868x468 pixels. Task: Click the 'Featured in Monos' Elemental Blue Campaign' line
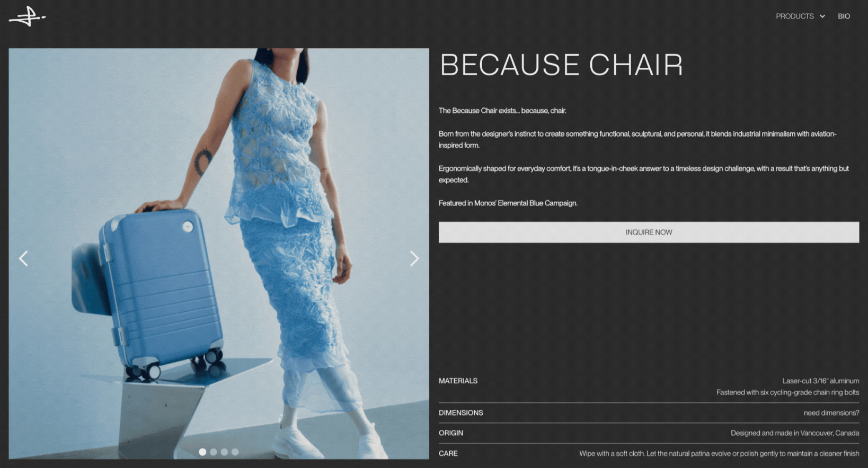pos(508,203)
